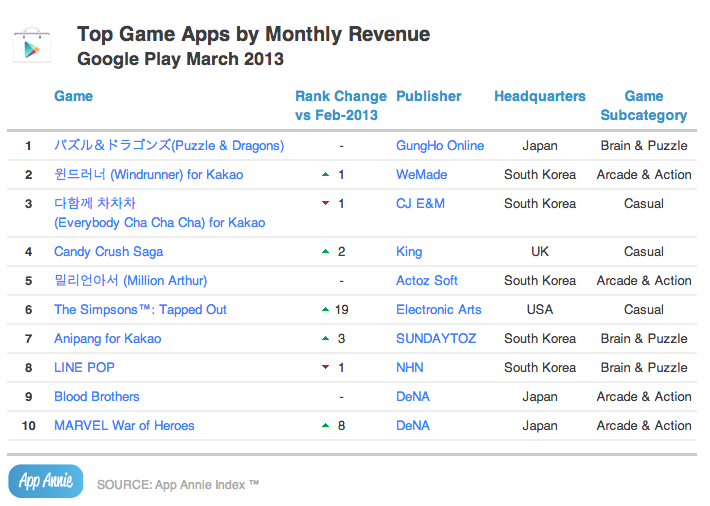Click South Korea headquarters in SUNDAYTOZ row
Image resolution: width=710 pixels, height=506 pixels.
(x=540, y=338)
